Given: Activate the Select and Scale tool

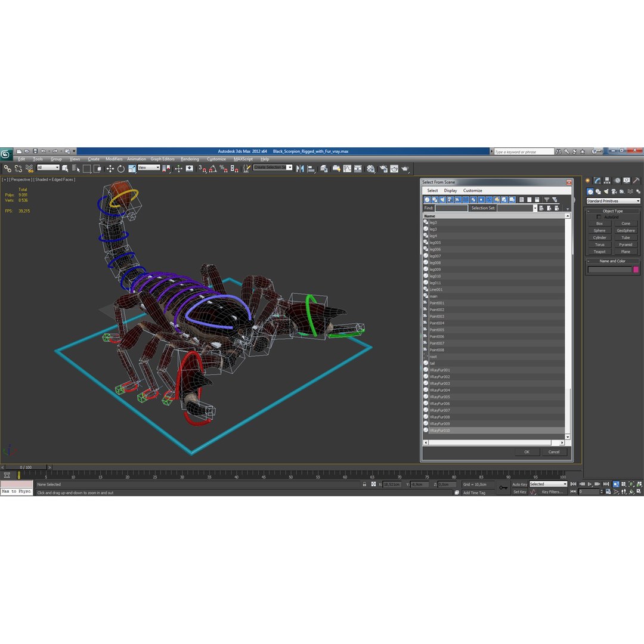Looking at the screenshot, I should click(132, 168).
